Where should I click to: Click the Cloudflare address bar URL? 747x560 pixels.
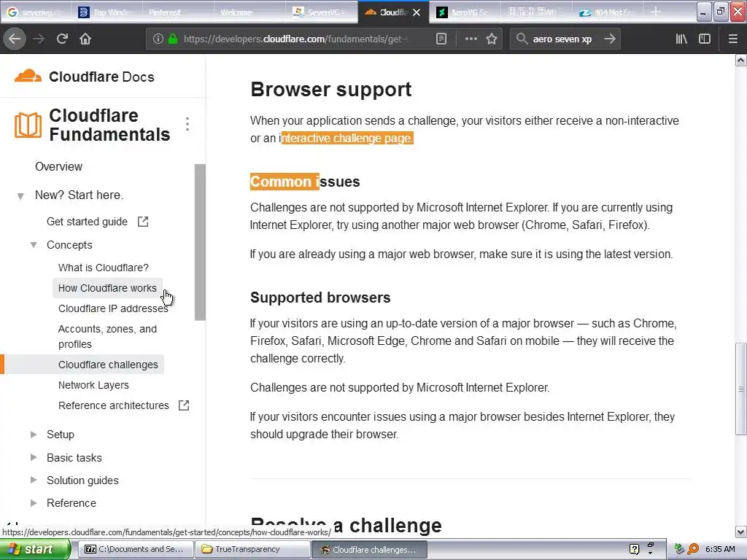pos(296,39)
